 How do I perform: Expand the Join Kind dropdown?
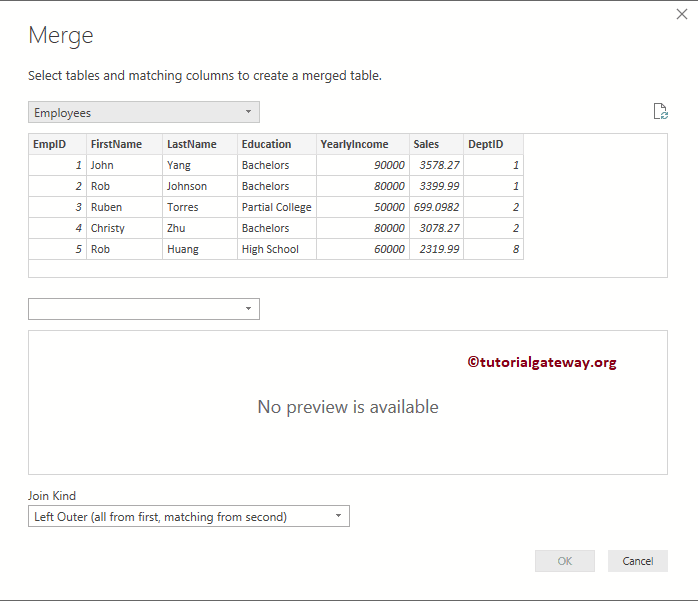point(189,516)
